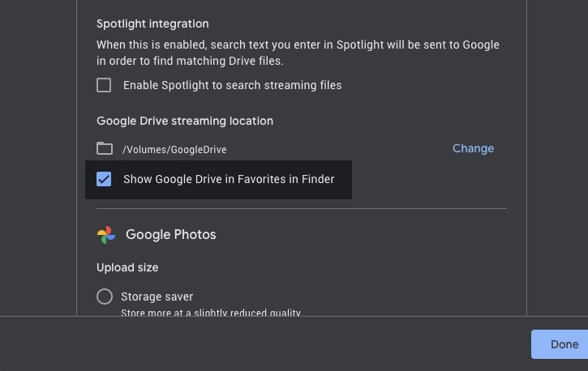Click the Google Photos heading
Viewport: 588px width, 371px height.
click(x=170, y=234)
